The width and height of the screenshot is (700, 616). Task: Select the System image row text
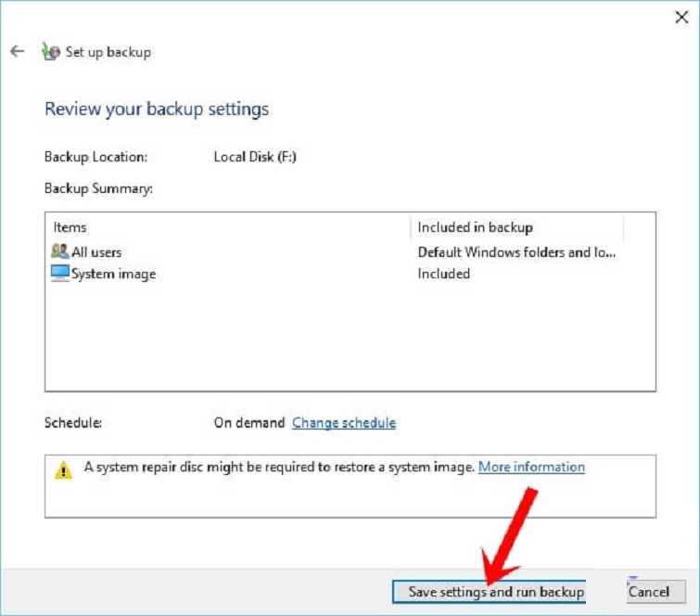[114, 274]
